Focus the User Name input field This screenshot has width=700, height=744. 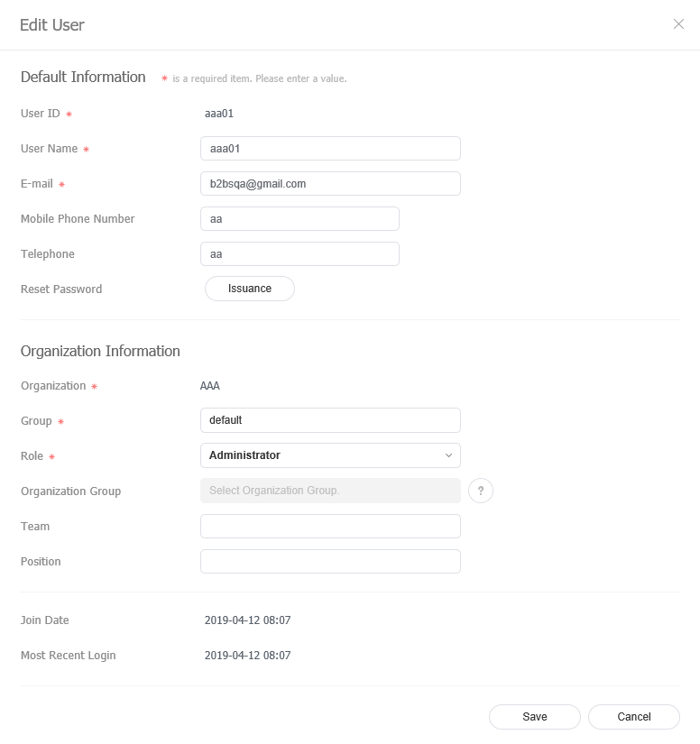point(330,149)
